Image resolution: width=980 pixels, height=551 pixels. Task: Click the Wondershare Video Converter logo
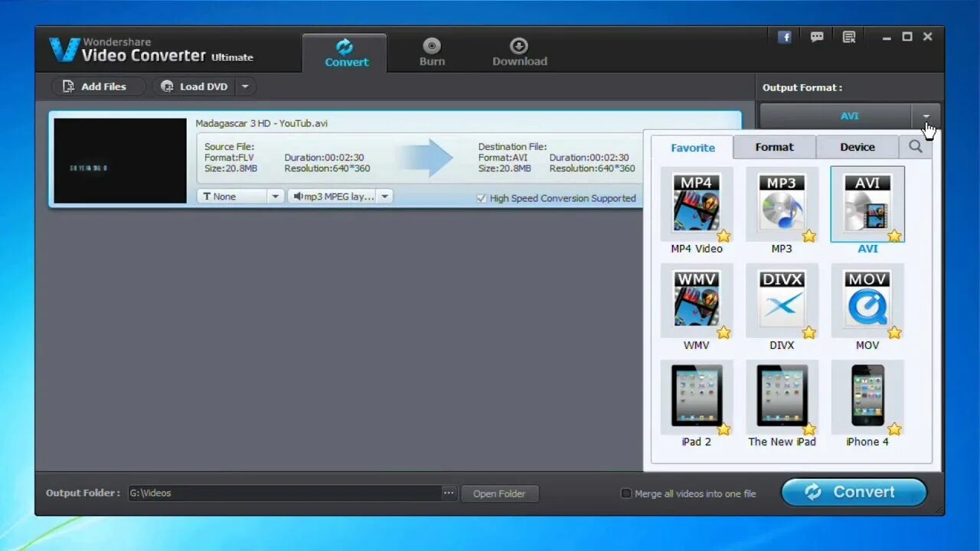[x=152, y=51]
